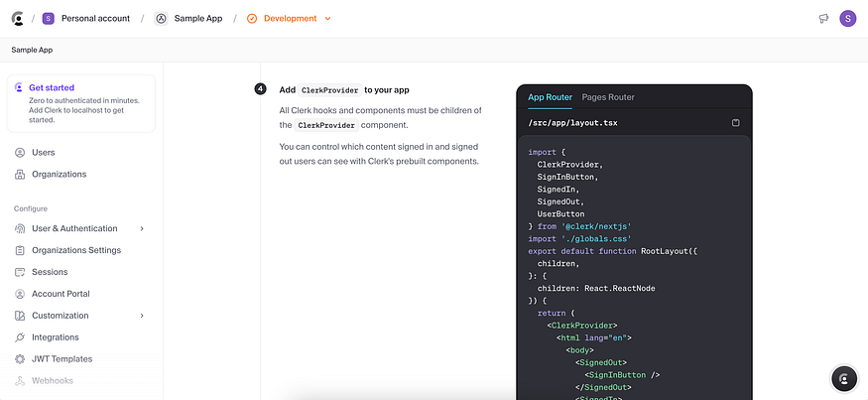Click the Integrations plug icon
The height and width of the screenshot is (400, 868).
[x=20, y=337]
